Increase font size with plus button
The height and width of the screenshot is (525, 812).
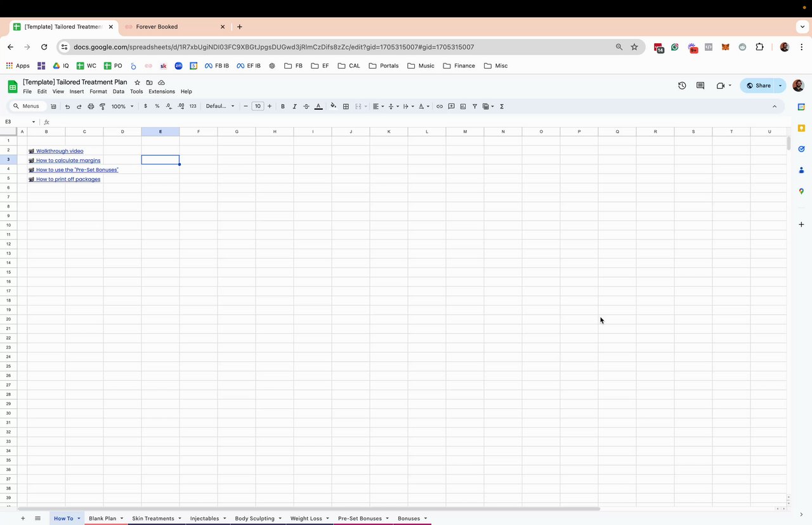tap(270, 107)
